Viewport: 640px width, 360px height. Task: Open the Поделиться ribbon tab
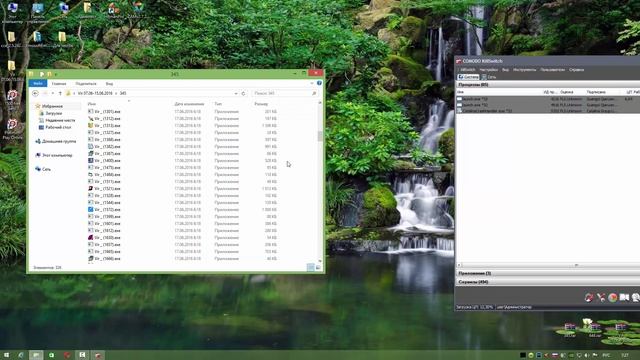[x=86, y=83]
